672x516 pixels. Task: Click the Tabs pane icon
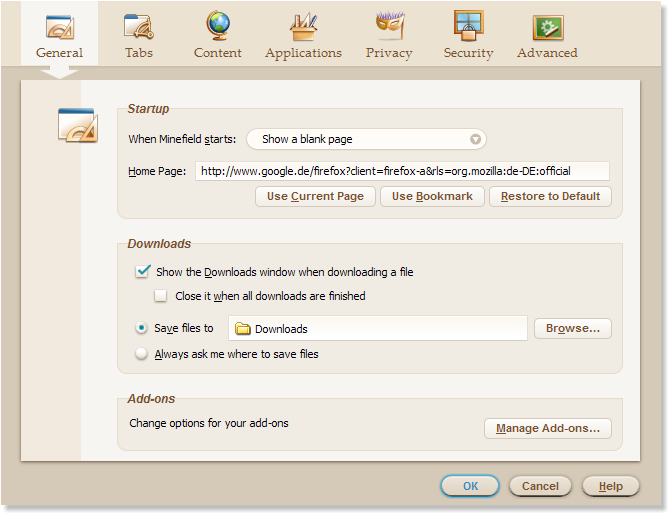click(138, 27)
